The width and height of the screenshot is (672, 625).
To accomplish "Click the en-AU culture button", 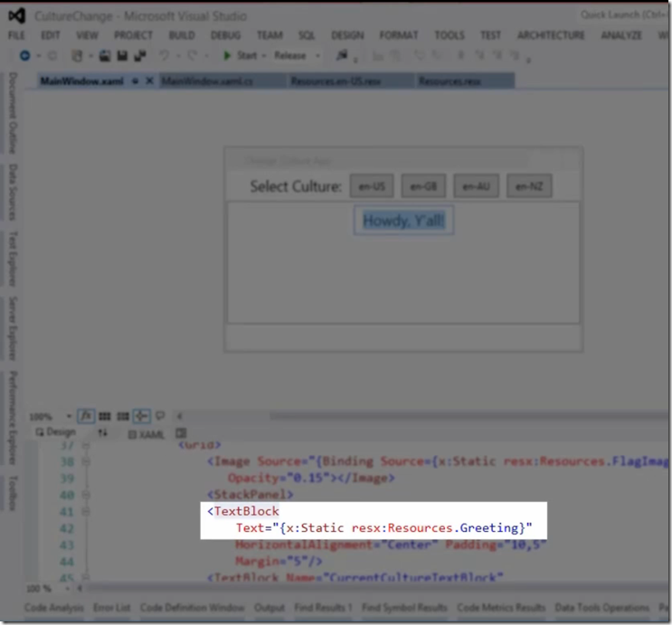I will [x=476, y=186].
